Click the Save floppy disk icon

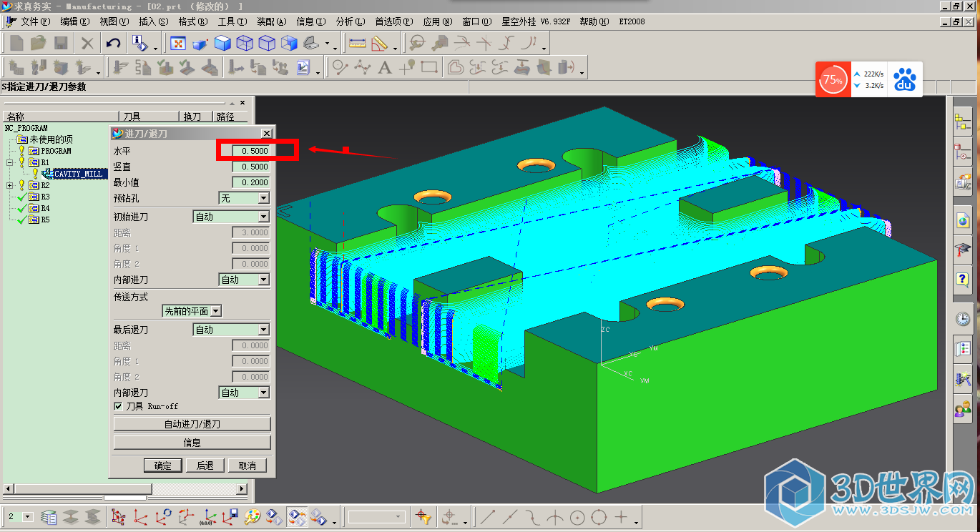[61, 44]
